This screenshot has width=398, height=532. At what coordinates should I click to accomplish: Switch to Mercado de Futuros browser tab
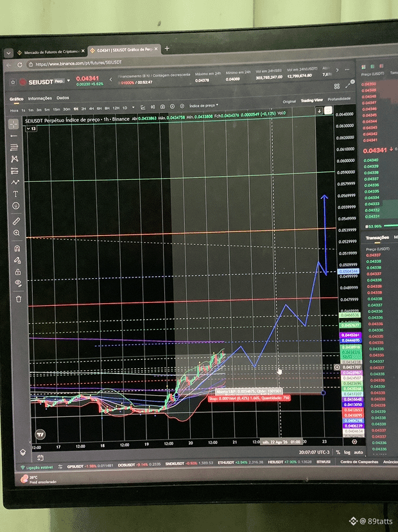(51, 52)
